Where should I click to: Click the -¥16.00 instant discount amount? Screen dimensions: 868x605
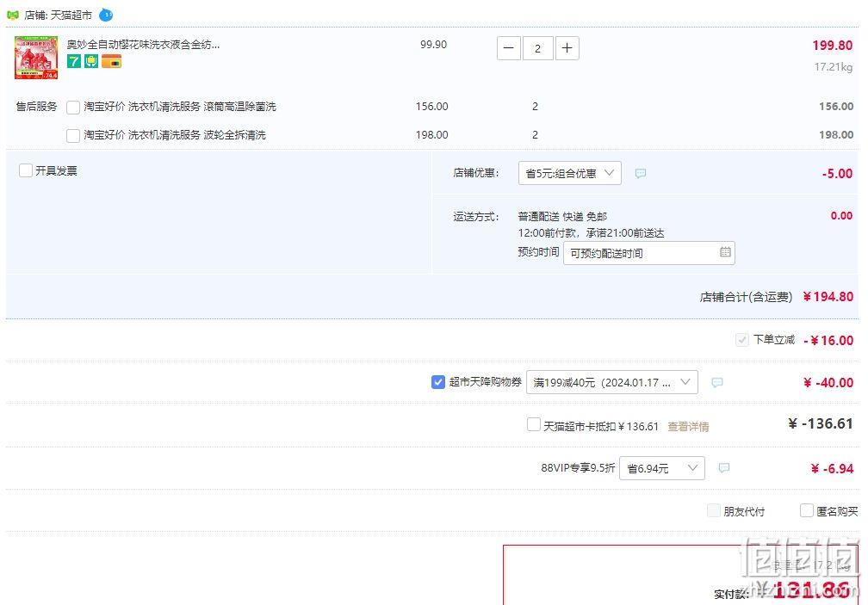828,340
